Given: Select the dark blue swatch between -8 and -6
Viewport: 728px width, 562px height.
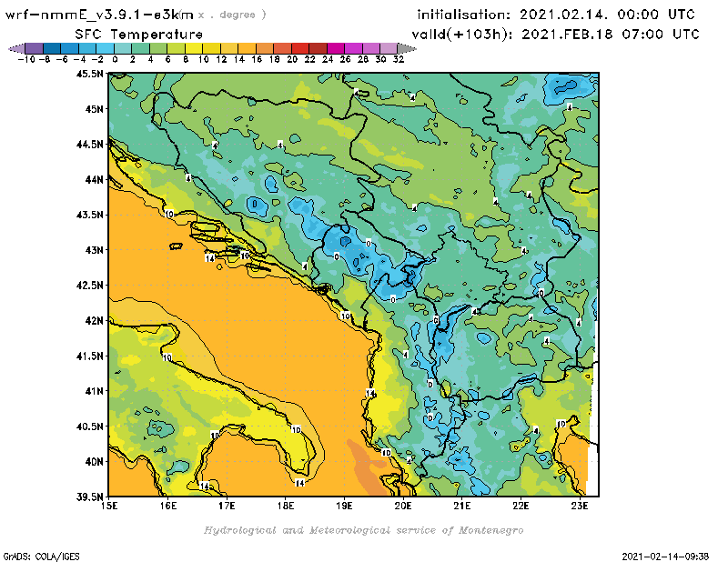Looking at the screenshot, I should [x=52, y=48].
